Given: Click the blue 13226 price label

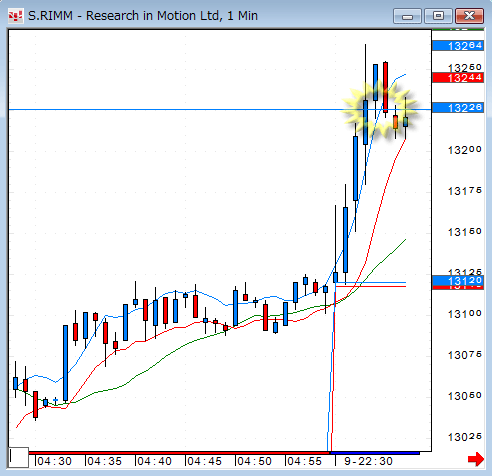Looking at the screenshot, I should tap(458, 108).
